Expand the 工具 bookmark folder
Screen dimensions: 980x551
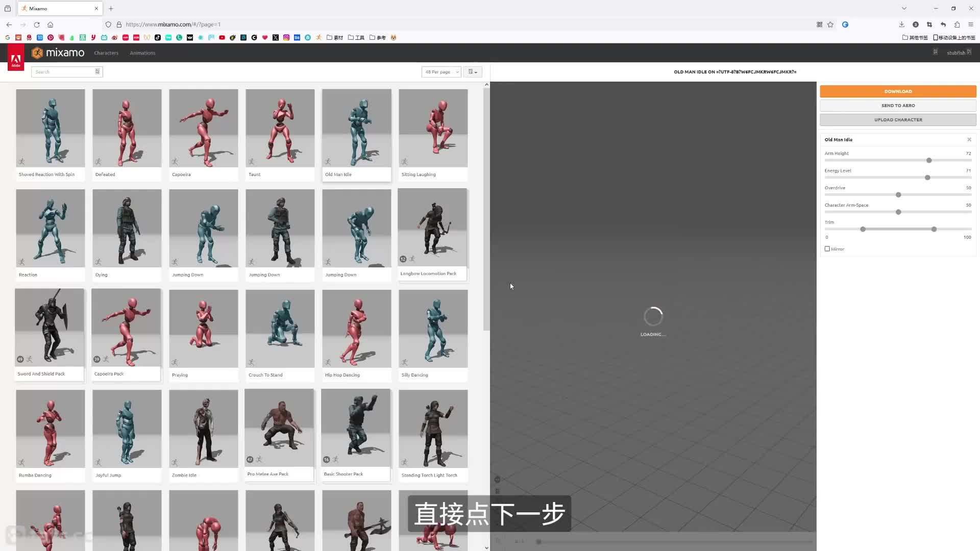tap(356, 37)
